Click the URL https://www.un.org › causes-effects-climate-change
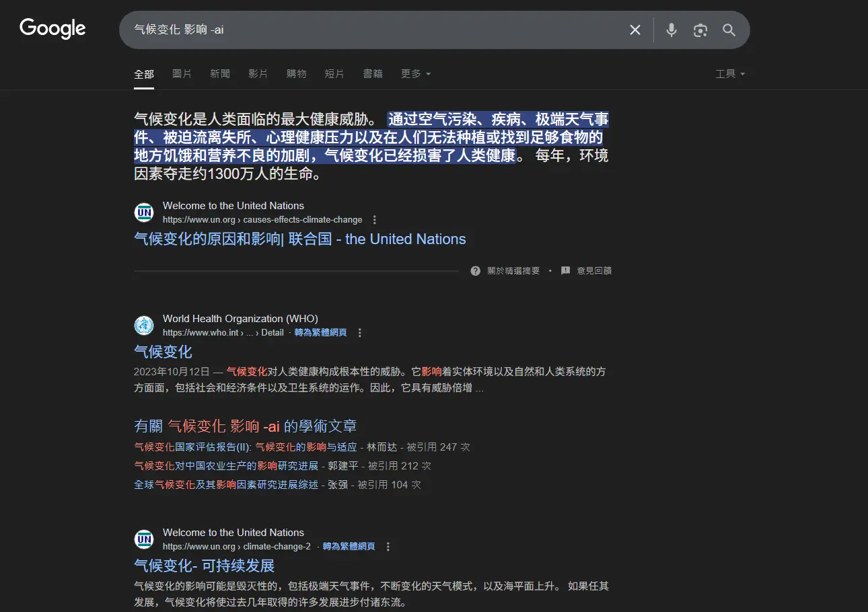Viewport: 868px width, 612px height. coord(262,220)
